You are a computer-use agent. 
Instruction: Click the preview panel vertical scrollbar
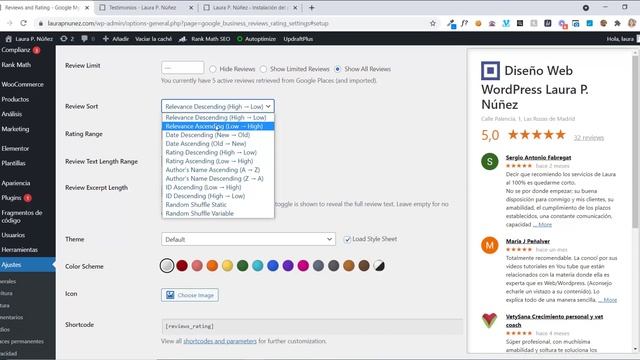coord(635,141)
